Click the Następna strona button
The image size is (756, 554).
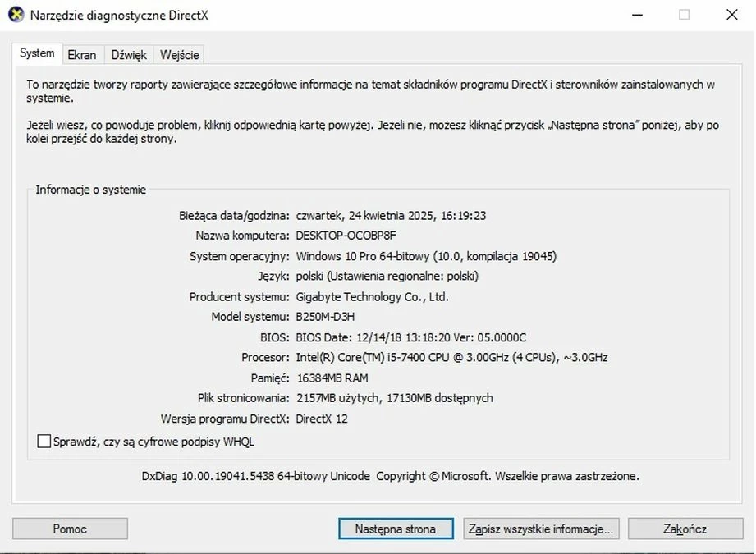(x=395, y=529)
